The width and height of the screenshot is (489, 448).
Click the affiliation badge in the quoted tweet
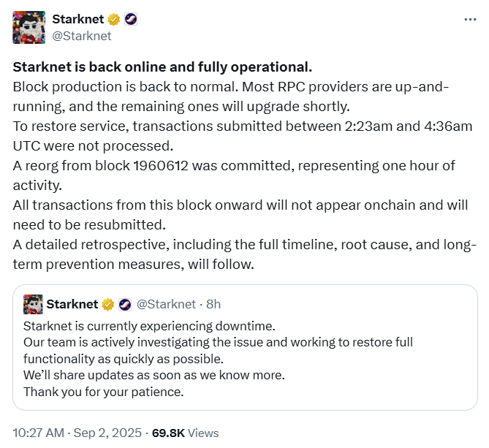pos(125,304)
